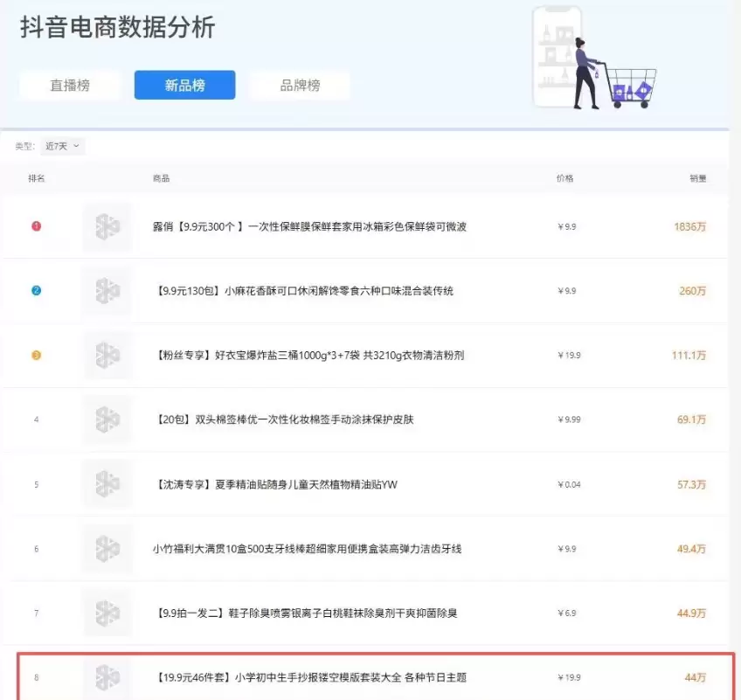Click rank number 6

pos(37,549)
